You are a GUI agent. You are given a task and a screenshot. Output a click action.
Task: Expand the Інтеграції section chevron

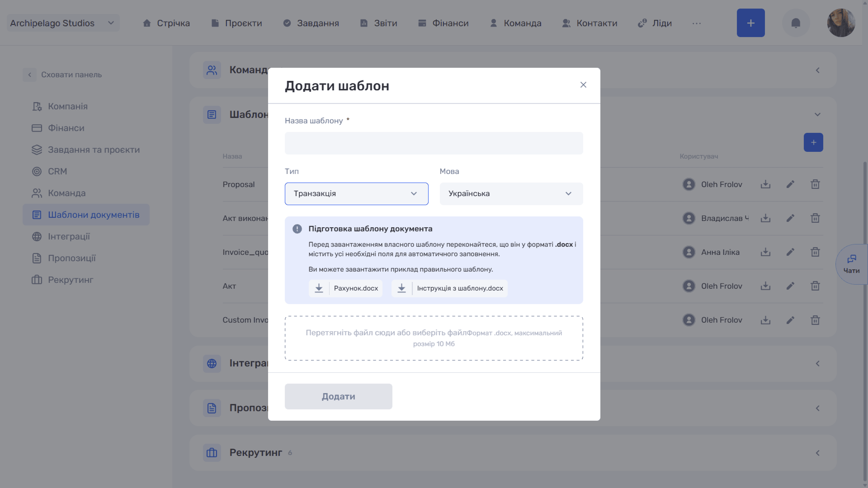[x=817, y=363]
